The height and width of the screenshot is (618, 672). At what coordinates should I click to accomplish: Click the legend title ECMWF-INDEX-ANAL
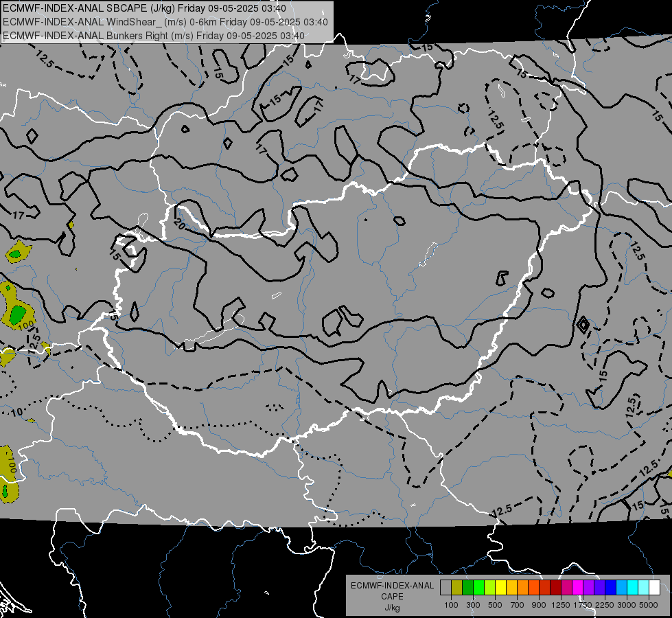point(392,586)
